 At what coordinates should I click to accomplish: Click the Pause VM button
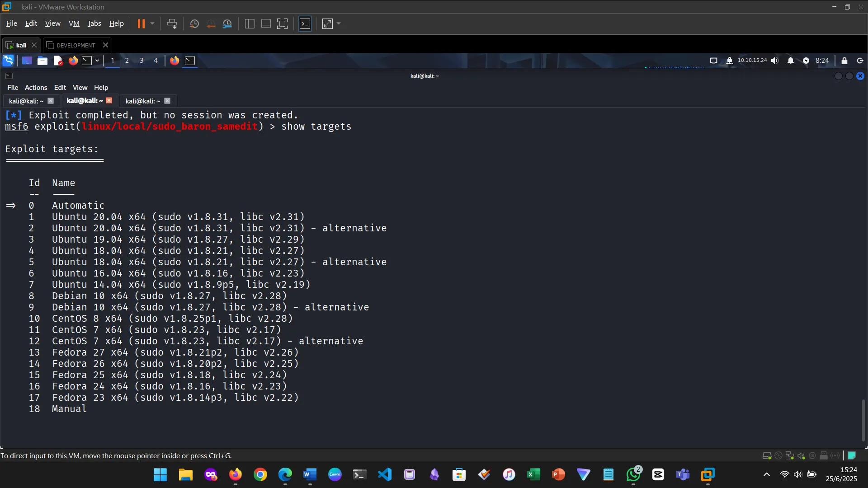(x=141, y=23)
